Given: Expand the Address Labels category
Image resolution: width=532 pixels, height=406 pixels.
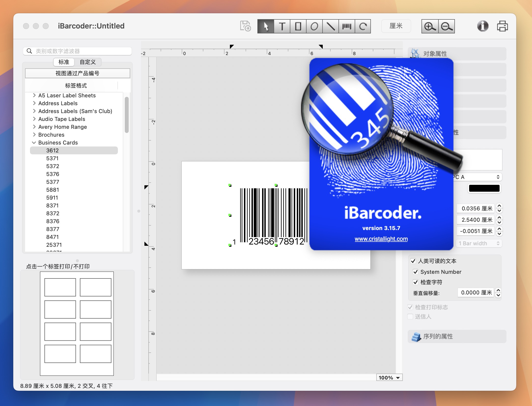Looking at the screenshot, I should click(34, 103).
